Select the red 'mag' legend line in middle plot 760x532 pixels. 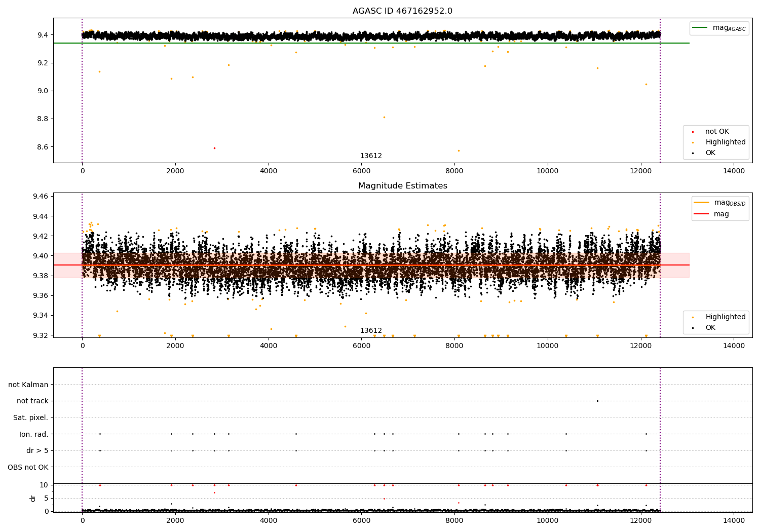(x=702, y=214)
